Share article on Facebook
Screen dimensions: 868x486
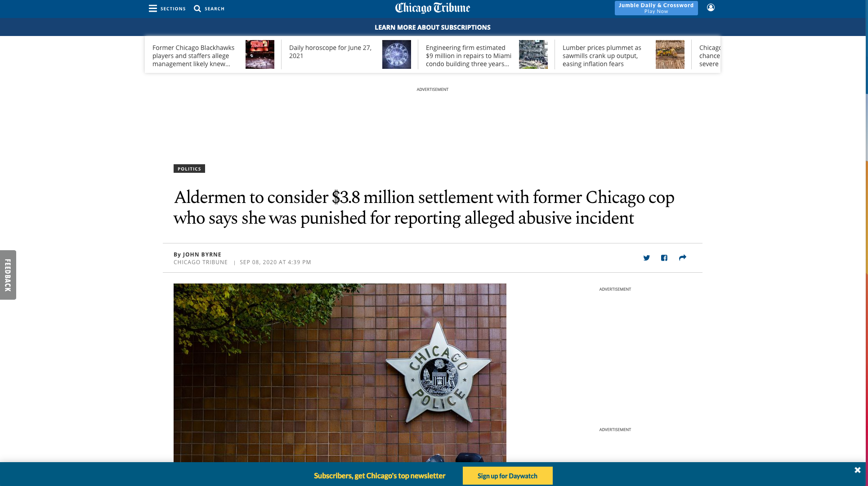[x=664, y=258]
